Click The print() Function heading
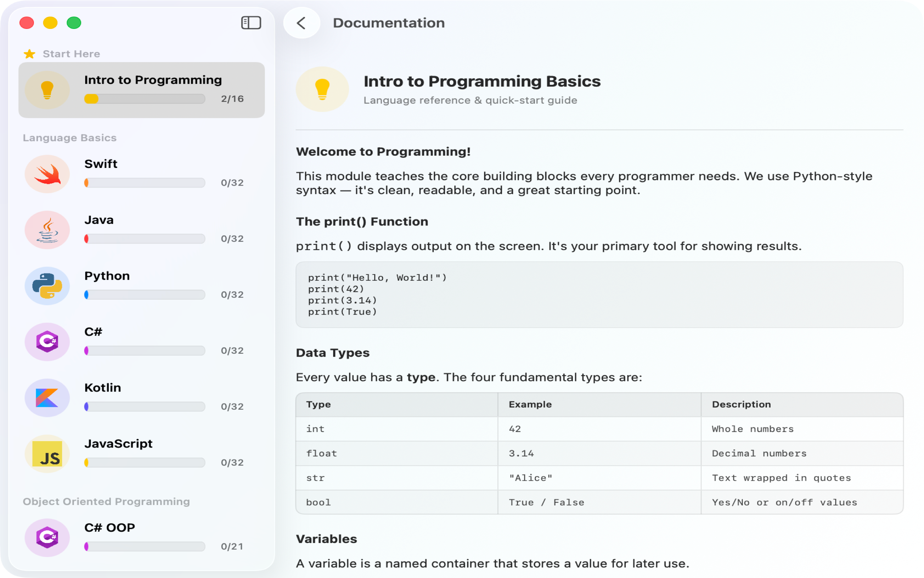 (x=362, y=222)
